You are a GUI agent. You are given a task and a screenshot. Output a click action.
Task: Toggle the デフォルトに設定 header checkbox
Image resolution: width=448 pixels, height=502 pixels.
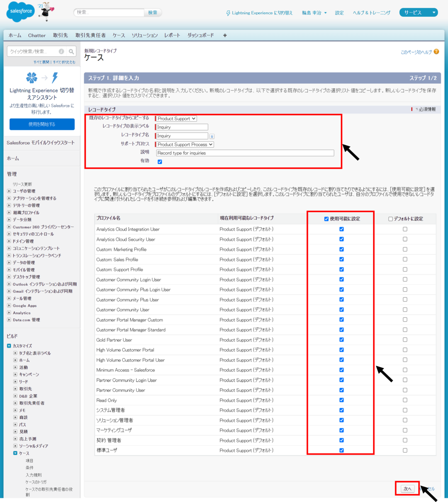[x=390, y=219]
